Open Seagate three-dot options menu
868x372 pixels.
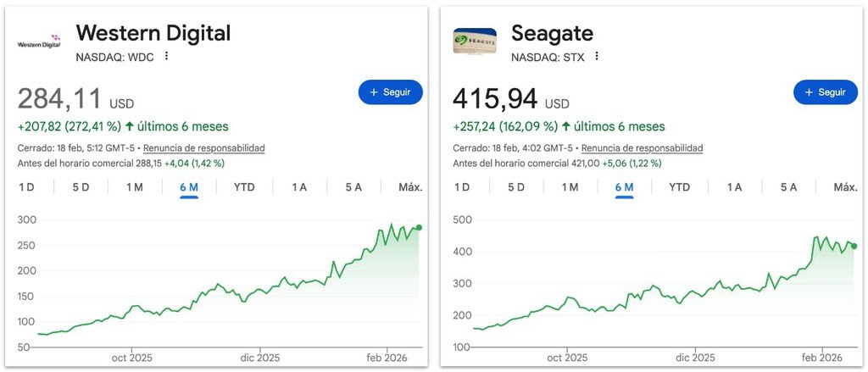(597, 56)
